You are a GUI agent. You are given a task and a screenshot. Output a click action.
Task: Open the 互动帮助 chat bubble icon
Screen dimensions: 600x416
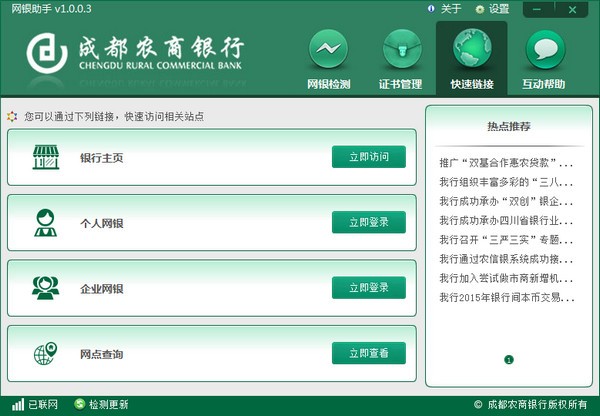[x=545, y=49]
